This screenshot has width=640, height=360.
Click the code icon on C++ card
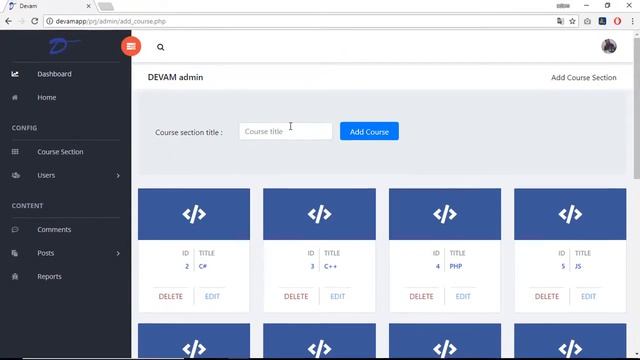click(x=319, y=214)
